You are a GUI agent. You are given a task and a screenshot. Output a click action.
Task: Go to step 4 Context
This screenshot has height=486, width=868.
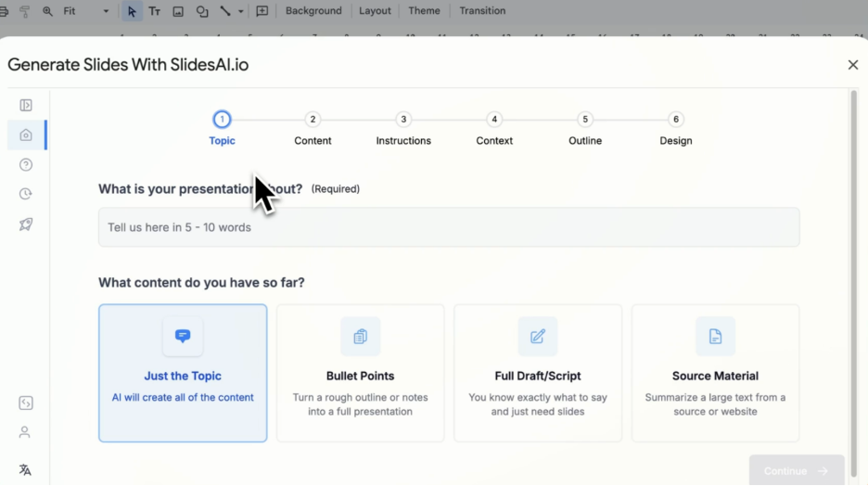coord(494,128)
